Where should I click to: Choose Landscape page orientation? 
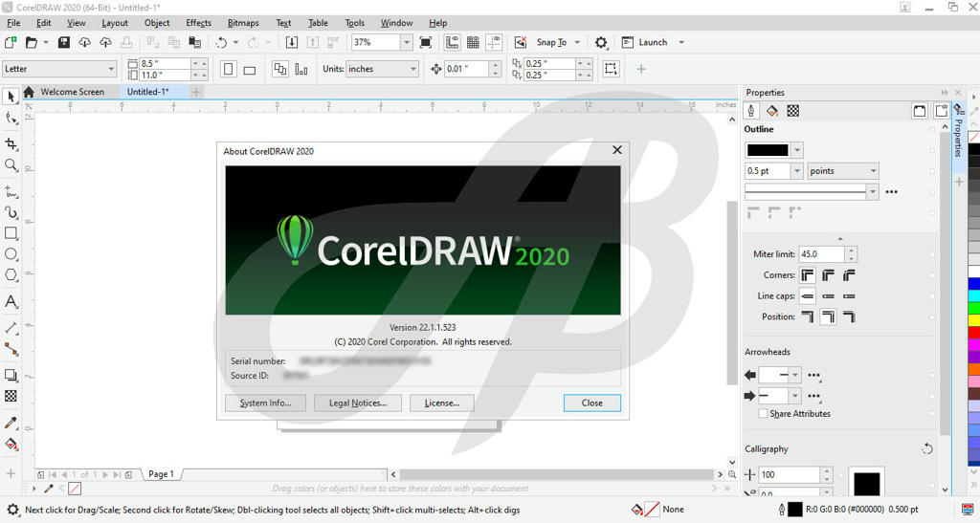click(250, 69)
